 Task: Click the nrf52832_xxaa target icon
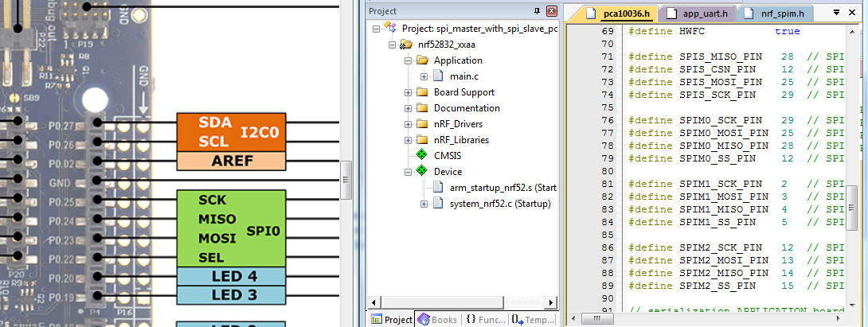point(406,45)
